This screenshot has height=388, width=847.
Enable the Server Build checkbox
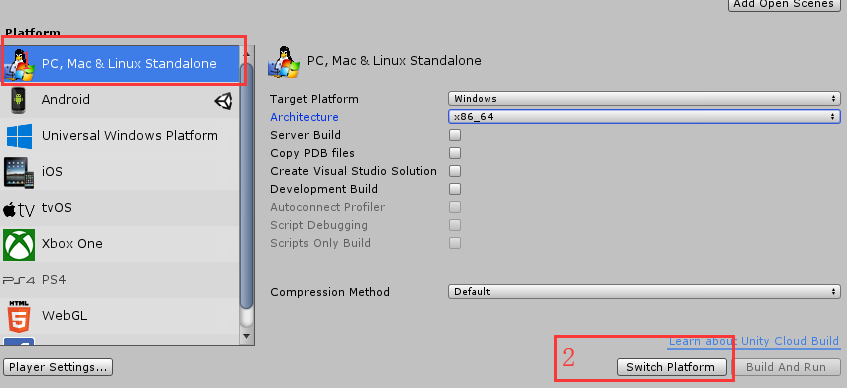click(455, 135)
